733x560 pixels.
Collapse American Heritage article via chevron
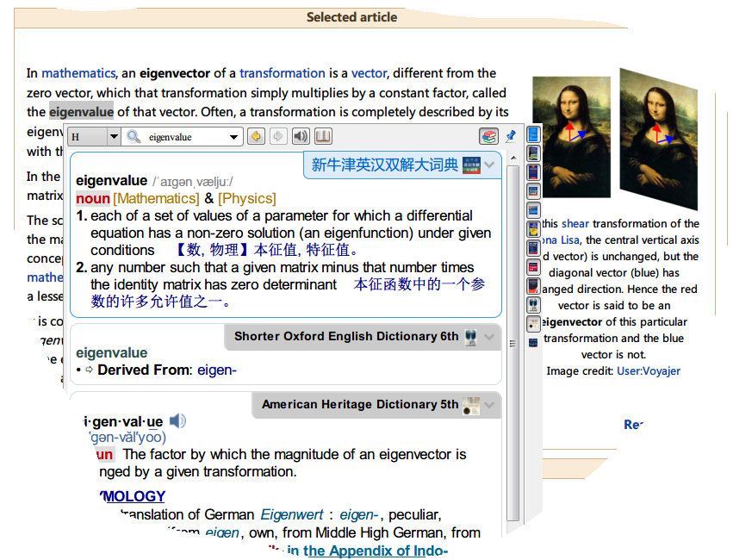click(x=490, y=405)
